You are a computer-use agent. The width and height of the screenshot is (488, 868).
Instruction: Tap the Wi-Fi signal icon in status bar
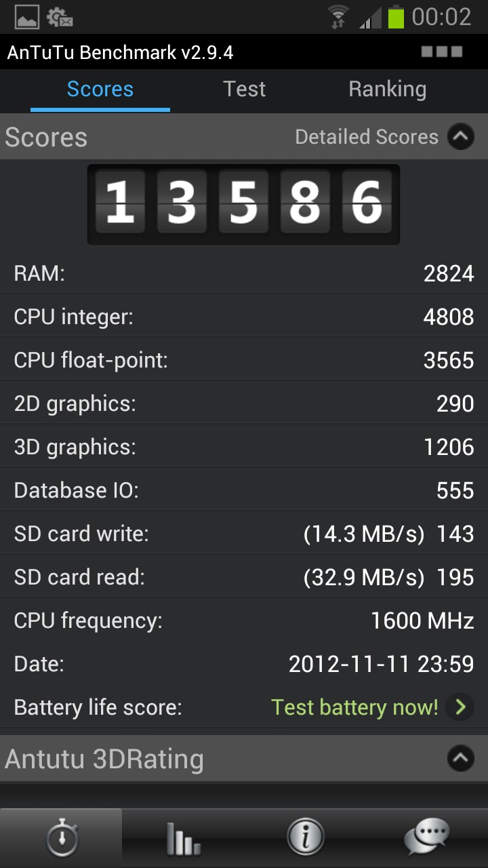click(338, 17)
